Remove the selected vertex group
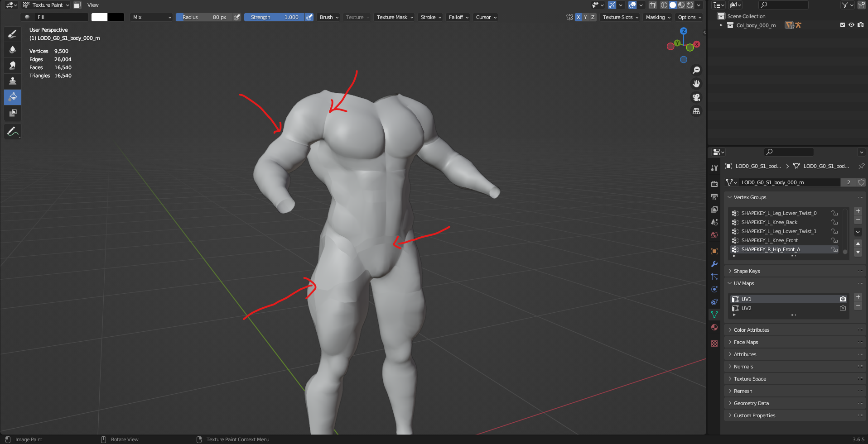This screenshot has width=868, height=444. pos(858,220)
